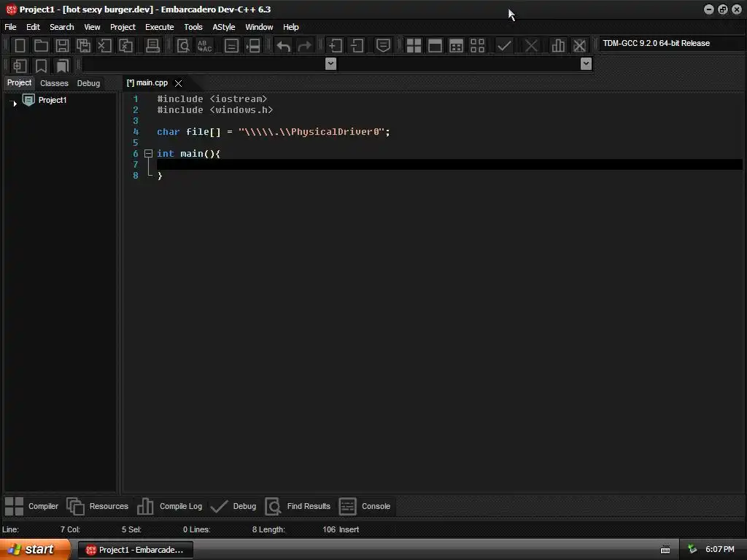The height and width of the screenshot is (560, 747).
Task: Create a new file with the New toolbar icon
Action: 20,46
